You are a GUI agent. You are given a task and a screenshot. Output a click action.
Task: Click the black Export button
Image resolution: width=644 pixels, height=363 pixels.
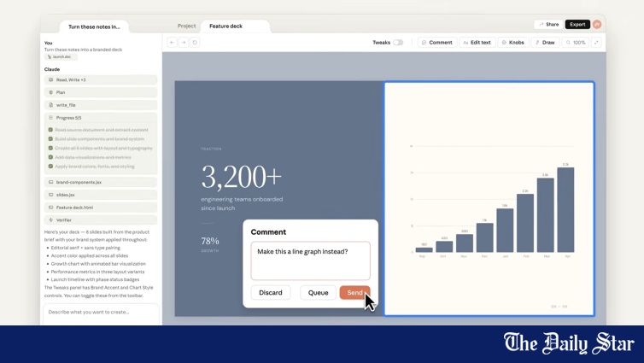577,24
